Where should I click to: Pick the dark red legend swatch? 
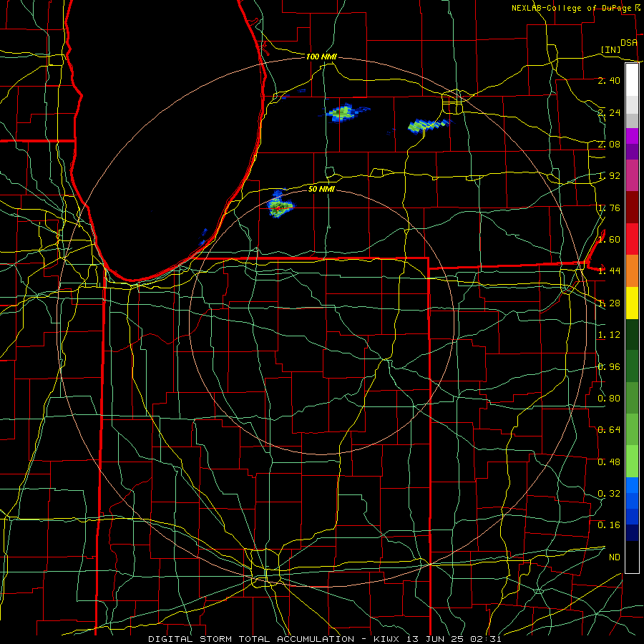pos(632,208)
